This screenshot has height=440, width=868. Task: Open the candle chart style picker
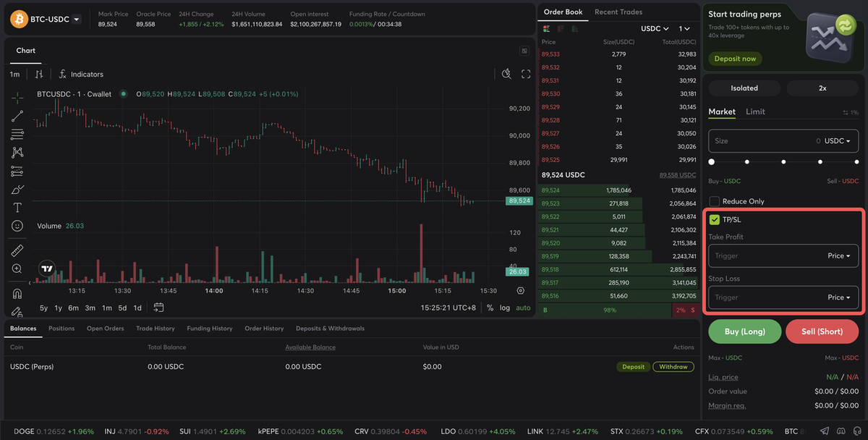click(39, 74)
